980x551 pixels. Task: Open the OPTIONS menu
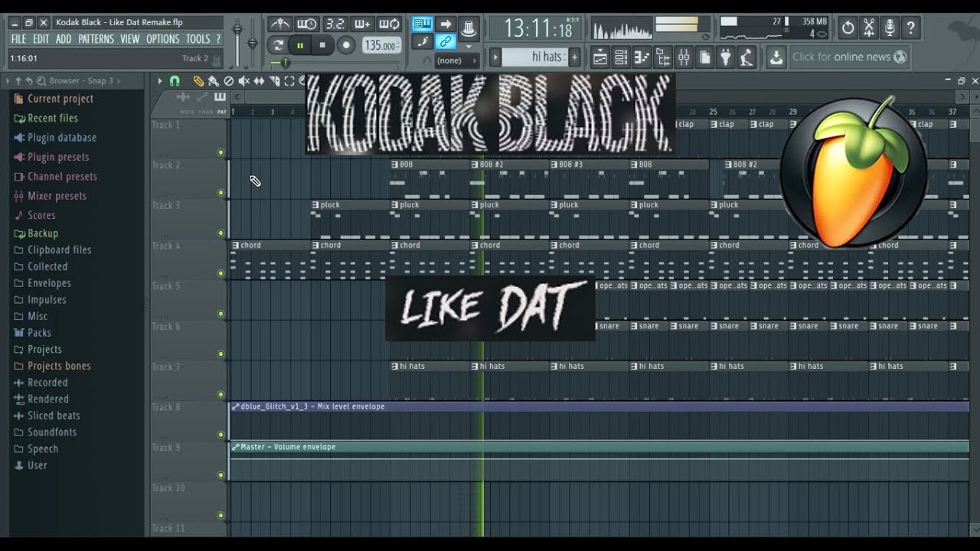tap(162, 39)
